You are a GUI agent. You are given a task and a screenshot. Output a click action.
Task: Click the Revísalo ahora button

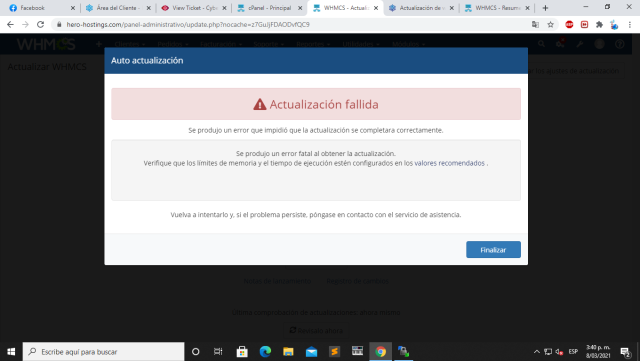tap(316, 330)
